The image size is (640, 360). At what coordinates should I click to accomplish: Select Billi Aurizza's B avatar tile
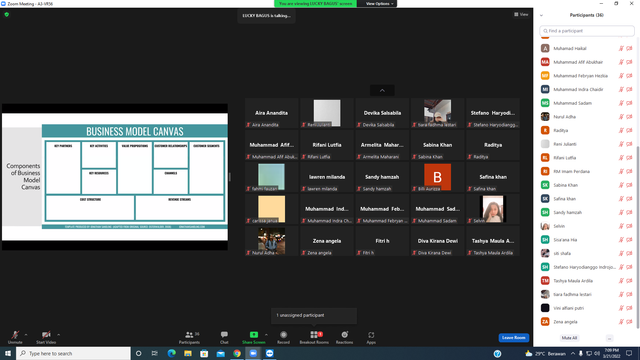point(437,177)
